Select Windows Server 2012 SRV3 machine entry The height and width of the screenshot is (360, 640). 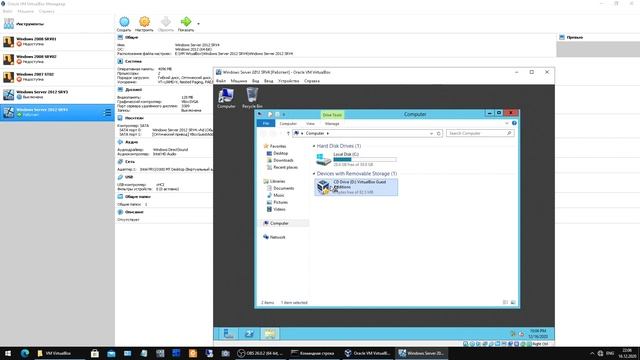point(57,95)
